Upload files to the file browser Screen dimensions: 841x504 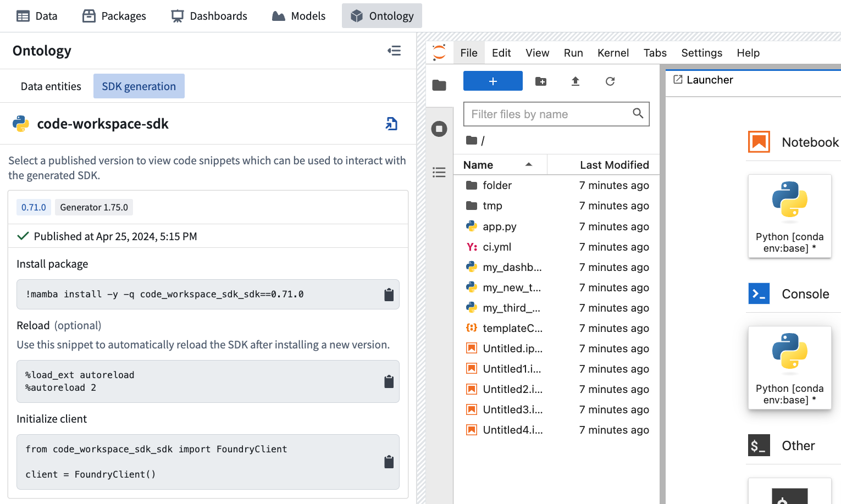576,81
